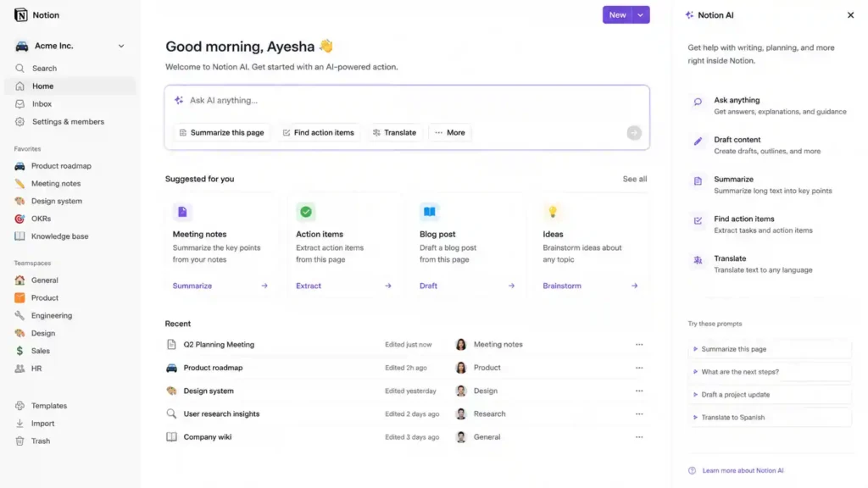Image resolution: width=868 pixels, height=488 pixels.
Task: Click the Design system palette icon in Favorites
Action: pos(20,201)
